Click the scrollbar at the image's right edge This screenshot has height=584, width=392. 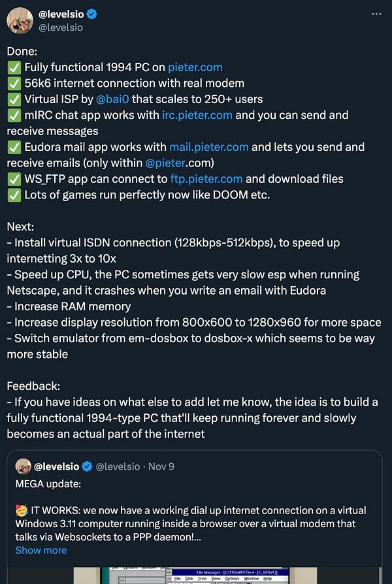[380, 576]
